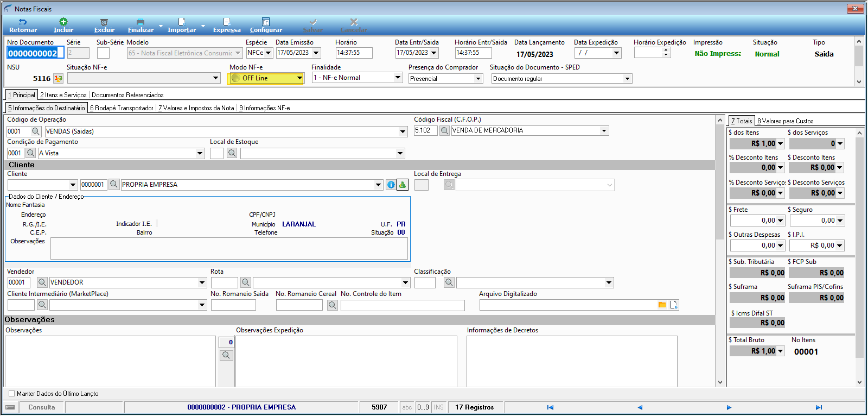Go to the first record
The image size is (868, 416).
click(550, 407)
